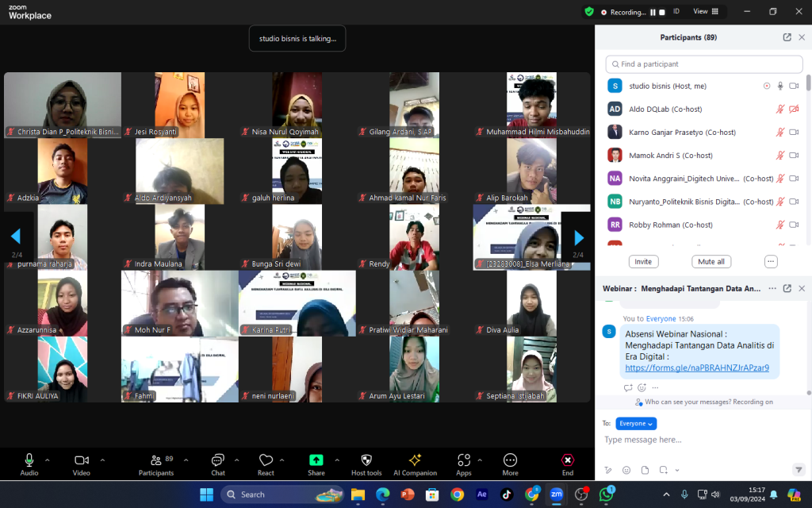Image resolution: width=812 pixels, height=508 pixels.
Task: Expand reaction options arrow beside React
Action: click(282, 460)
